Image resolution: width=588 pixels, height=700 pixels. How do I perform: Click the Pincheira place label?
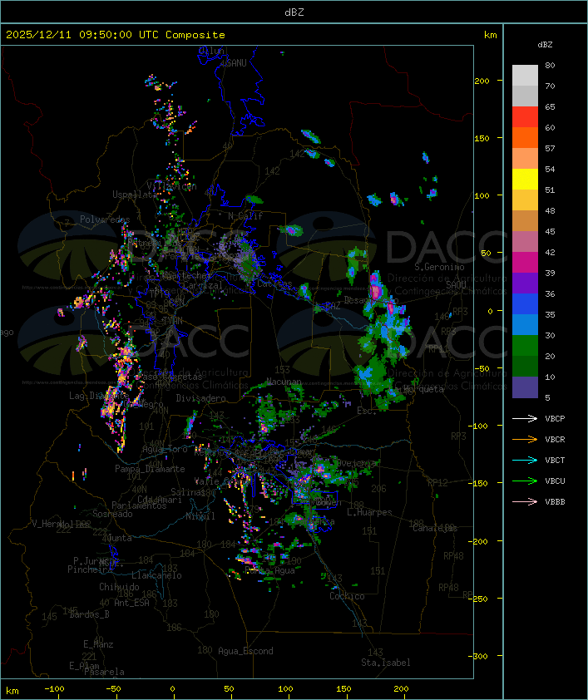(90, 569)
